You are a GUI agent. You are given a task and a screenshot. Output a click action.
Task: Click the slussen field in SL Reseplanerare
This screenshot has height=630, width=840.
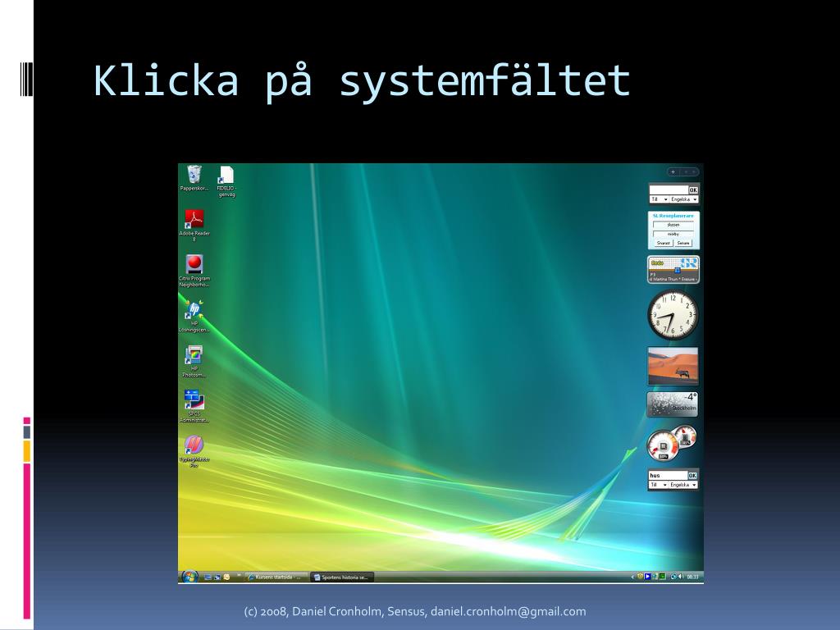pos(673,225)
